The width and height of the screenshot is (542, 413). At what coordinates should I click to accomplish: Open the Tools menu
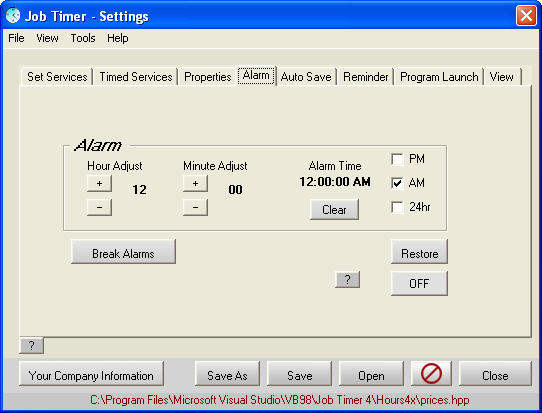pos(83,38)
